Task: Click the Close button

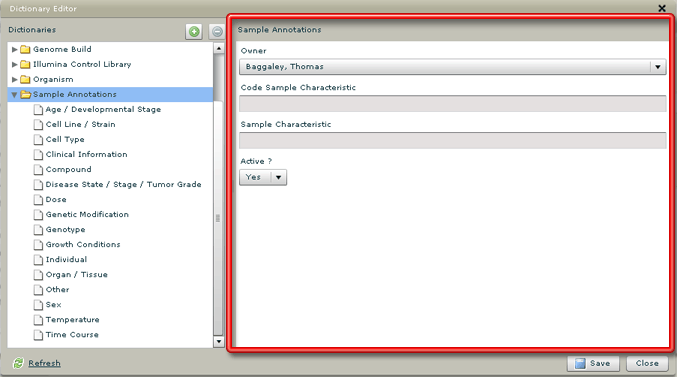Action: (x=647, y=364)
